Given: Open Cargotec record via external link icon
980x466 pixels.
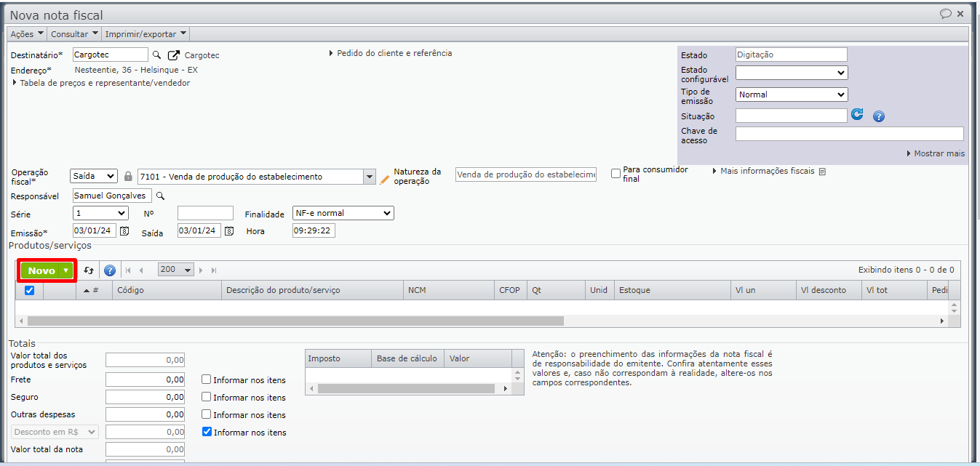Looking at the screenshot, I should [174, 55].
